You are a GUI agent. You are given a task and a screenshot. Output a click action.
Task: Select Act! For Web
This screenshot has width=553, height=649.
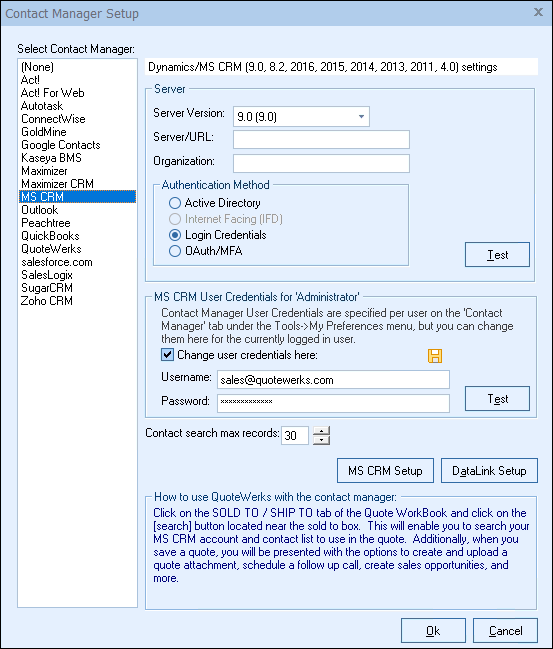(x=77, y=93)
